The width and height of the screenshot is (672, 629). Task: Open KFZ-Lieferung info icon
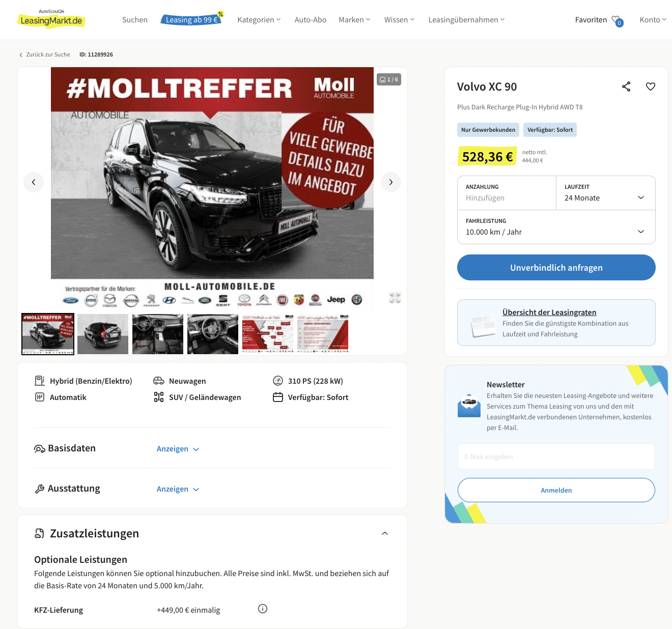tap(263, 609)
